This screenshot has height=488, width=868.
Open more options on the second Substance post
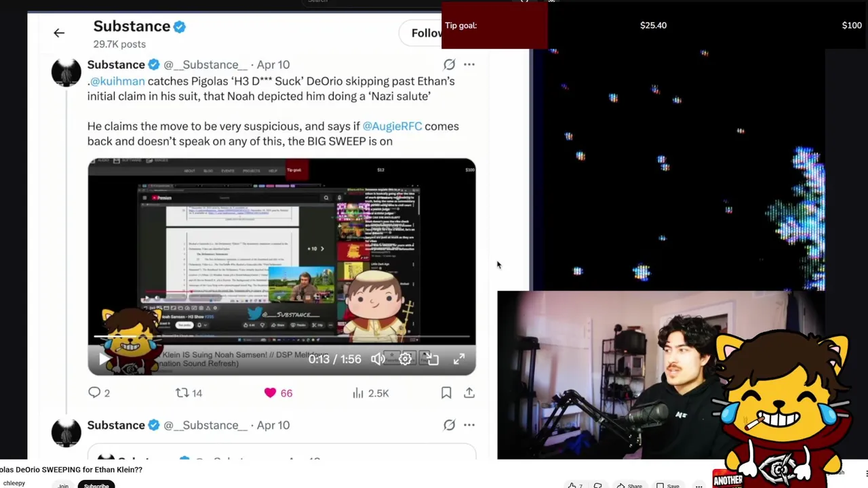point(469,425)
